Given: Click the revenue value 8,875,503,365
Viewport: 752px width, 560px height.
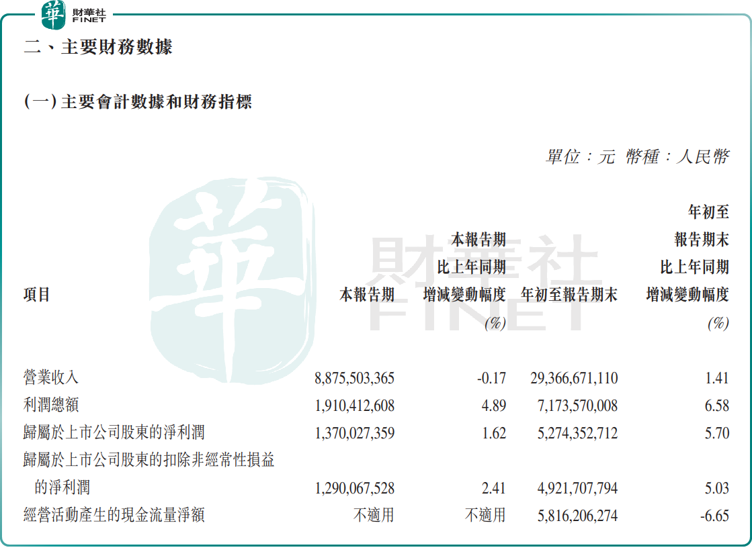Looking at the screenshot, I should 354,378.
